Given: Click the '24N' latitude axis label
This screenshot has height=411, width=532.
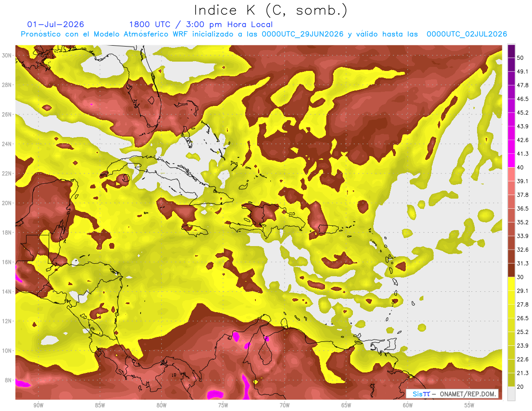Looking at the screenshot, I should point(6,144).
